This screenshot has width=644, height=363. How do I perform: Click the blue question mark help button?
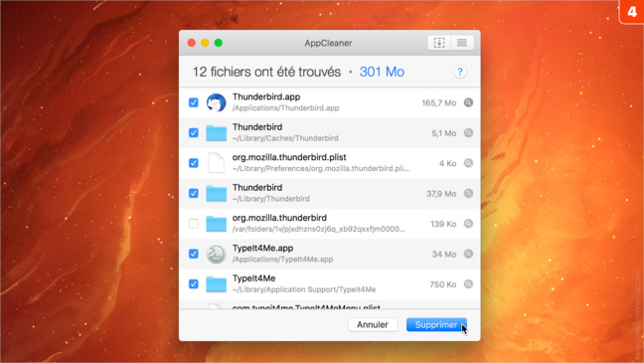tap(460, 72)
